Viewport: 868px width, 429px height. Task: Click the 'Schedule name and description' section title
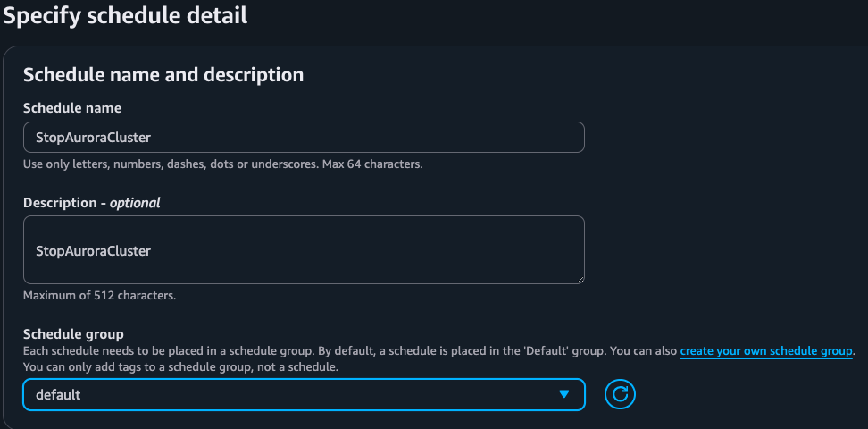(163, 75)
